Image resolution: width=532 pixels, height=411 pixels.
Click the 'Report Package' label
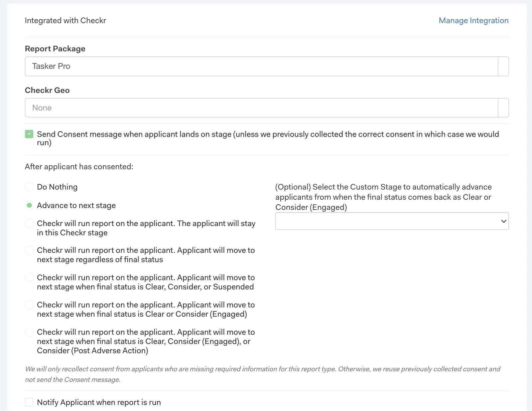click(x=55, y=49)
